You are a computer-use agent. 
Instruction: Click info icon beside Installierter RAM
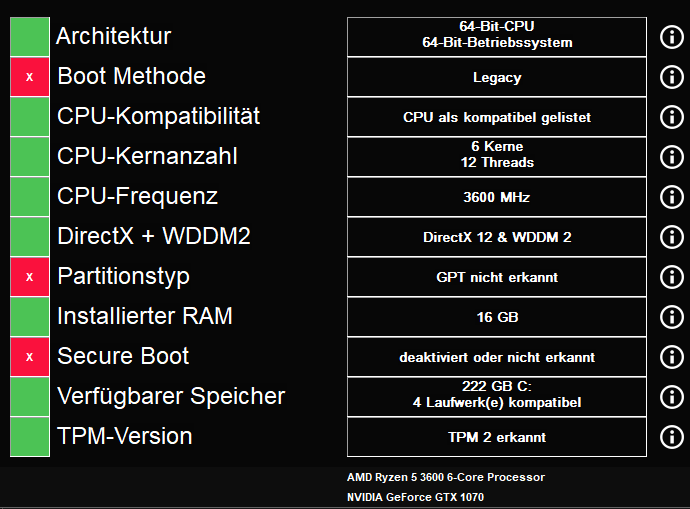672,317
